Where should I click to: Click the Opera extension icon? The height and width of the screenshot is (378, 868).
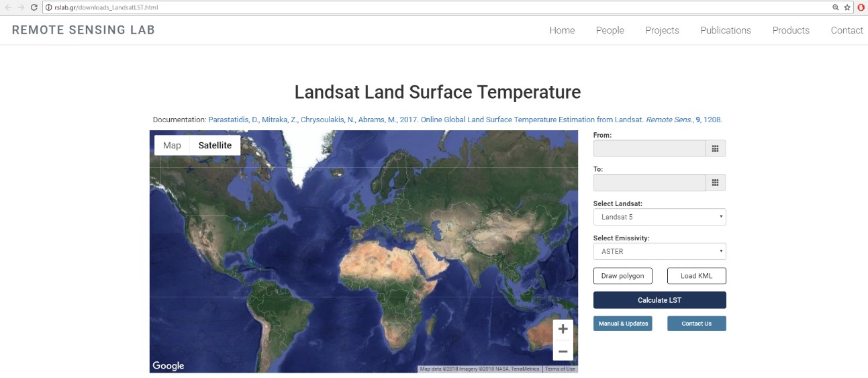coord(861,7)
